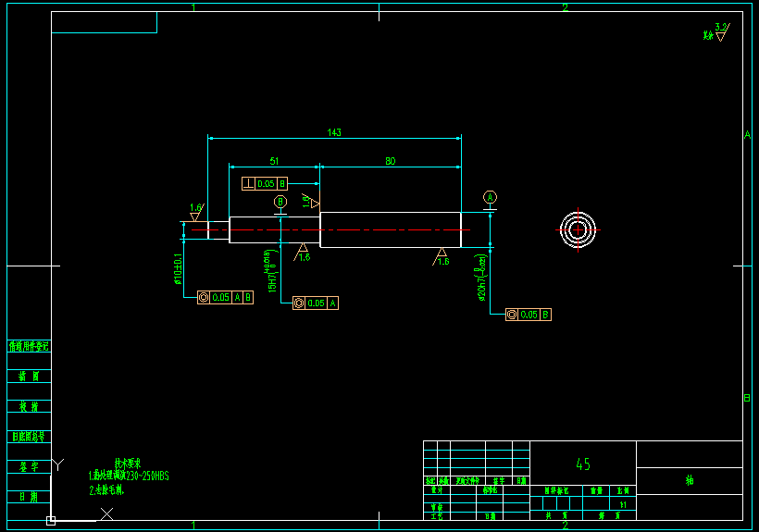
Task: Select the rotated 1.6 roughness symbol on the shoulder
Action: pos(310,201)
